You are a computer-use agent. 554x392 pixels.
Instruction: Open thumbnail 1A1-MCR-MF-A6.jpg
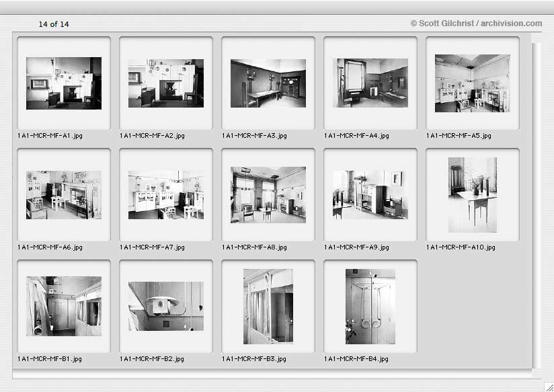[64, 195]
